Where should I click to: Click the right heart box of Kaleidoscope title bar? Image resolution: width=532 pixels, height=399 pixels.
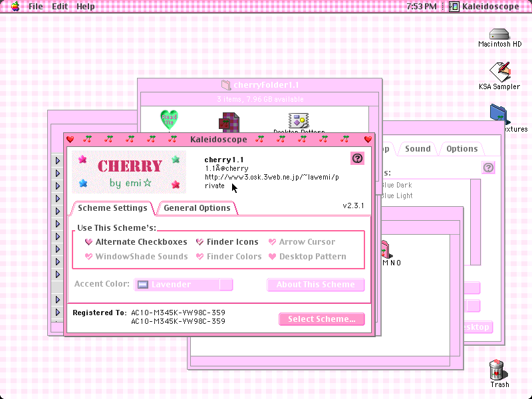[x=368, y=140]
